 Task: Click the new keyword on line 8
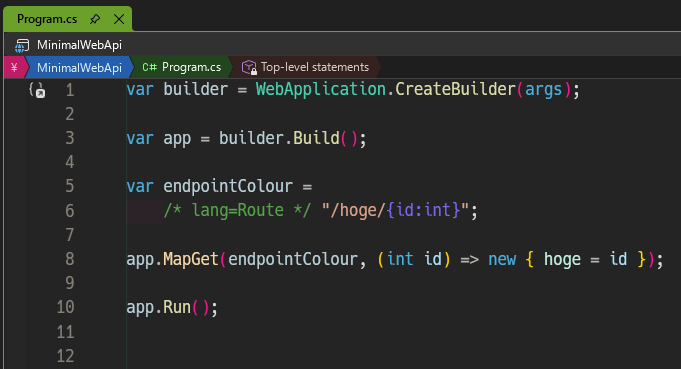(x=502, y=260)
